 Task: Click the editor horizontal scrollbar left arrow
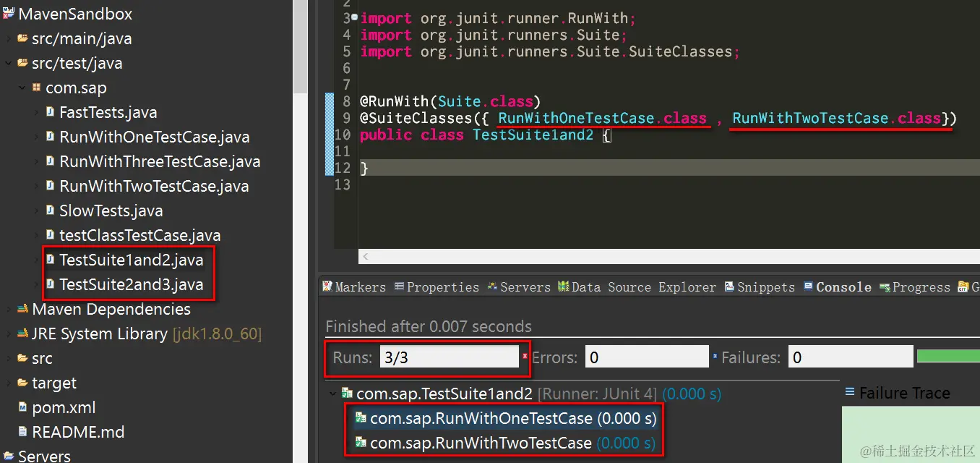(366, 257)
